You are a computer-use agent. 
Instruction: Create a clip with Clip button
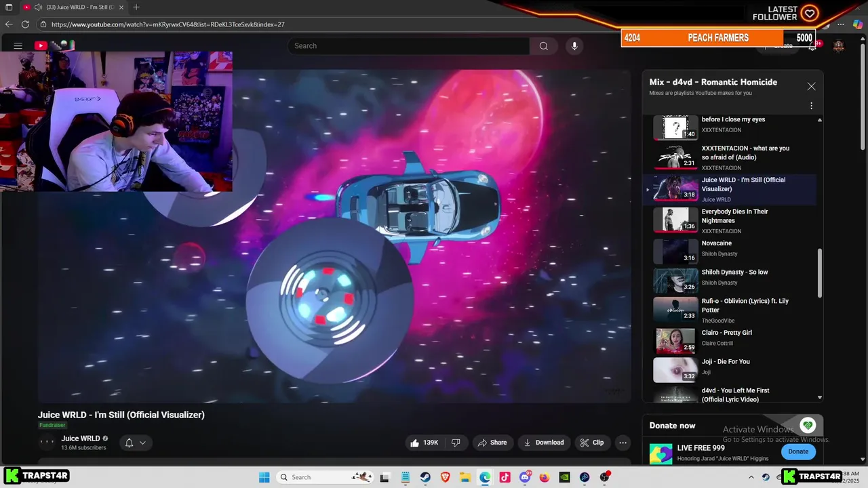591,443
